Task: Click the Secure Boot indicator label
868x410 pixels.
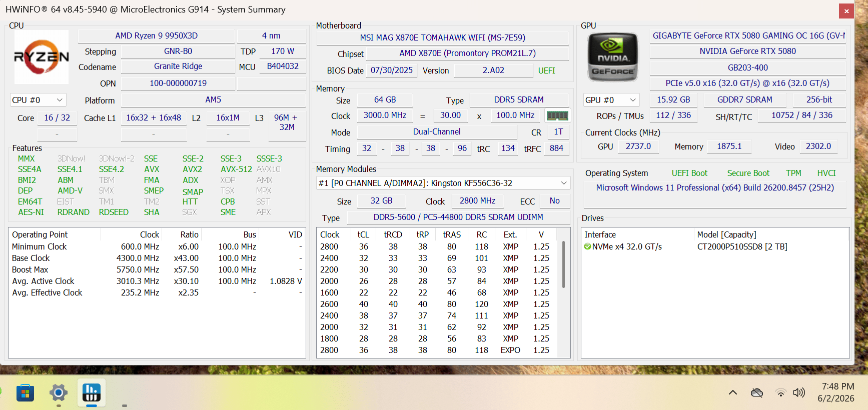Action: (748, 173)
